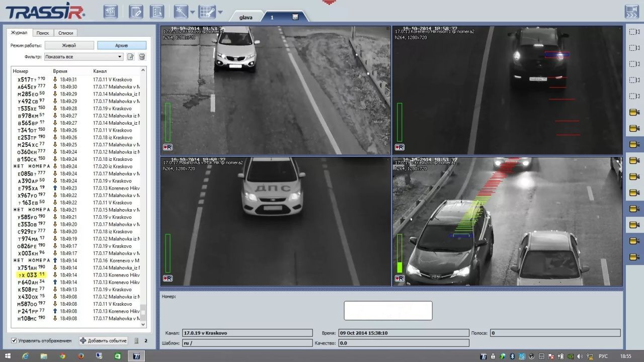Switch working mode to 'Архив'
Viewport: 644px width, 362px height.
tap(121, 45)
